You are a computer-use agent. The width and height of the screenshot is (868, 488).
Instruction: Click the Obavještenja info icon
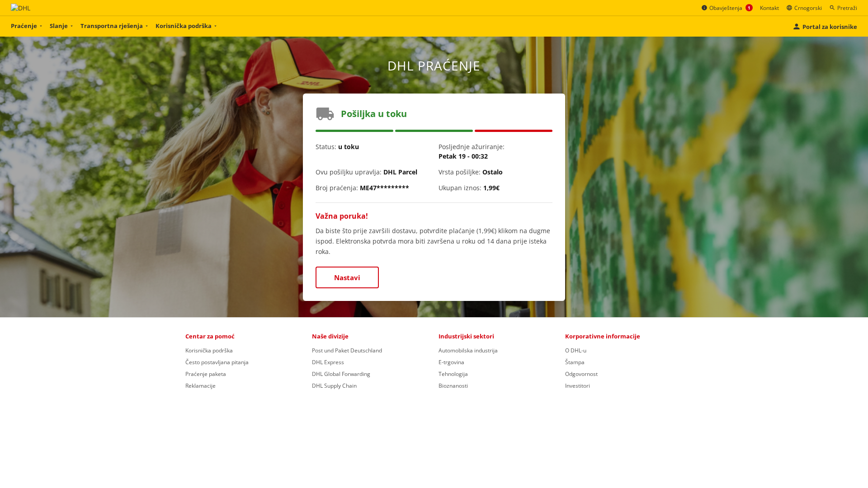pyautogui.click(x=704, y=8)
